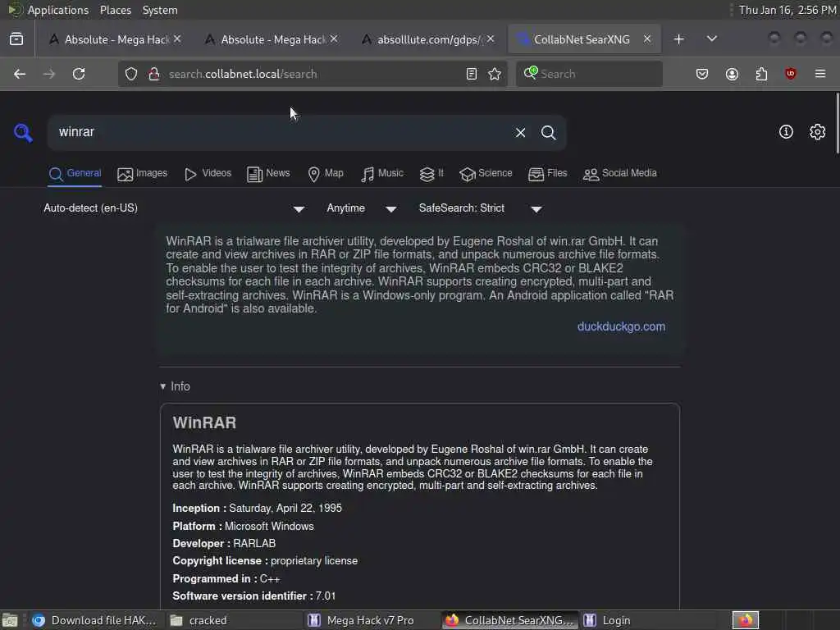Image resolution: width=840 pixels, height=630 pixels.
Task: Open a new browser tab
Action: tap(678, 39)
